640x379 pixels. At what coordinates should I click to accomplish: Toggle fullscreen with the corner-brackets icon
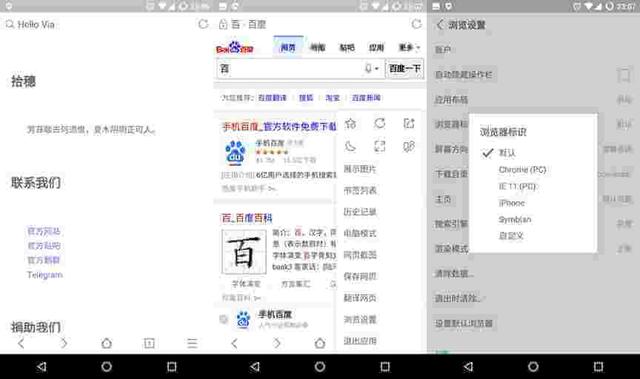[380, 146]
